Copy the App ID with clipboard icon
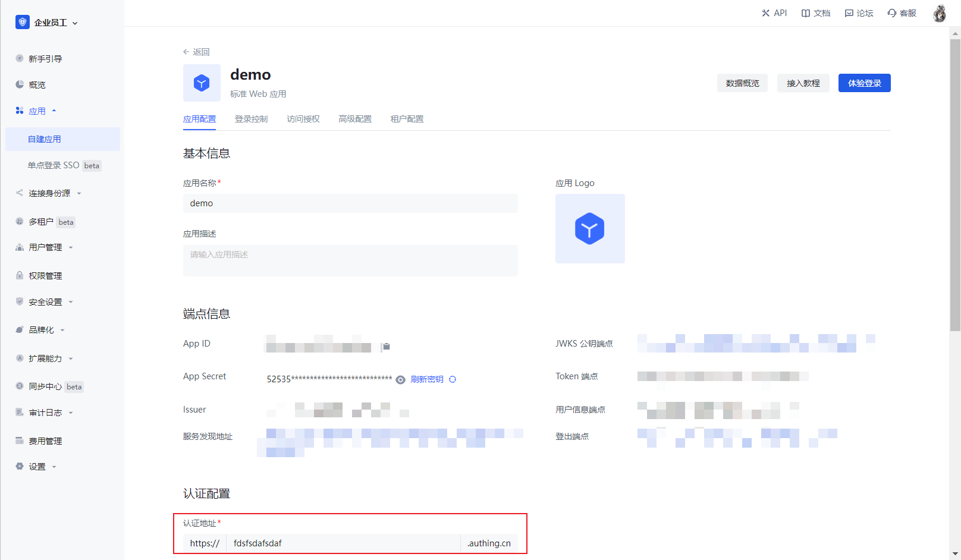Image resolution: width=961 pixels, height=560 pixels. [386, 347]
